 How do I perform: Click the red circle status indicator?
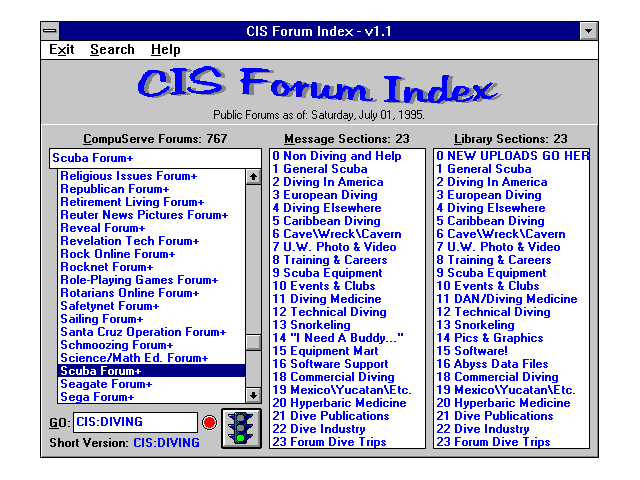point(209,423)
